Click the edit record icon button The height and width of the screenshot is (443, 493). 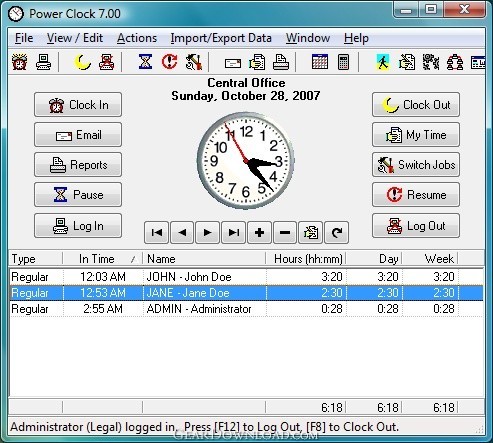(x=311, y=232)
